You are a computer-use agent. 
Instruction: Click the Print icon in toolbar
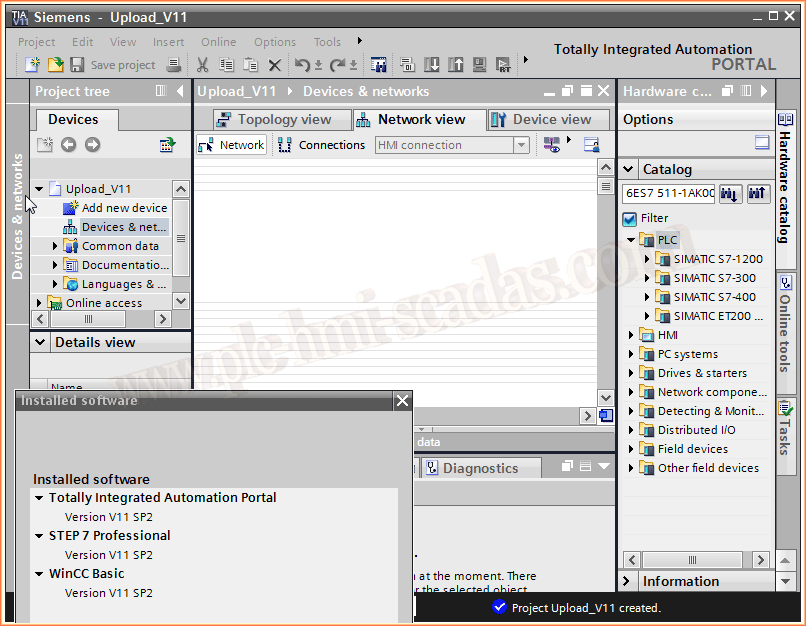tap(174, 65)
